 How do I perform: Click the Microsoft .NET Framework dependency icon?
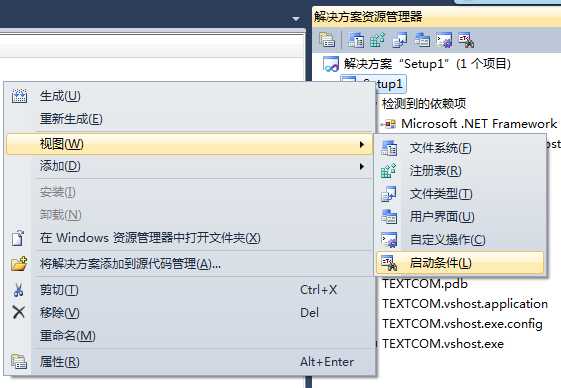click(389, 124)
